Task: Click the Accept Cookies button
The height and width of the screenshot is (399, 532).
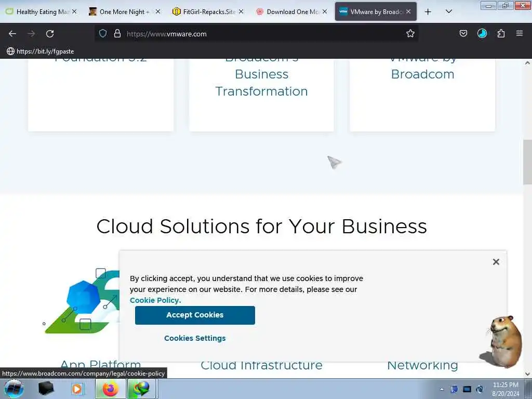Action: pos(195,315)
